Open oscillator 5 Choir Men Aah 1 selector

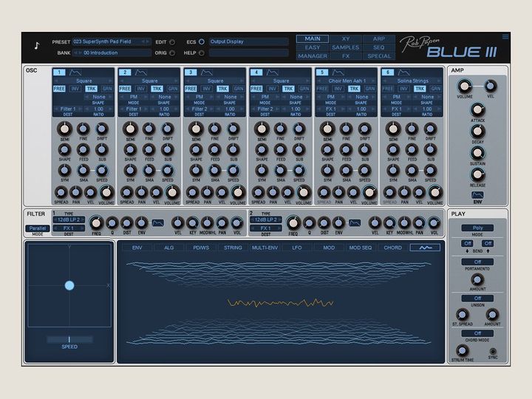(347, 81)
